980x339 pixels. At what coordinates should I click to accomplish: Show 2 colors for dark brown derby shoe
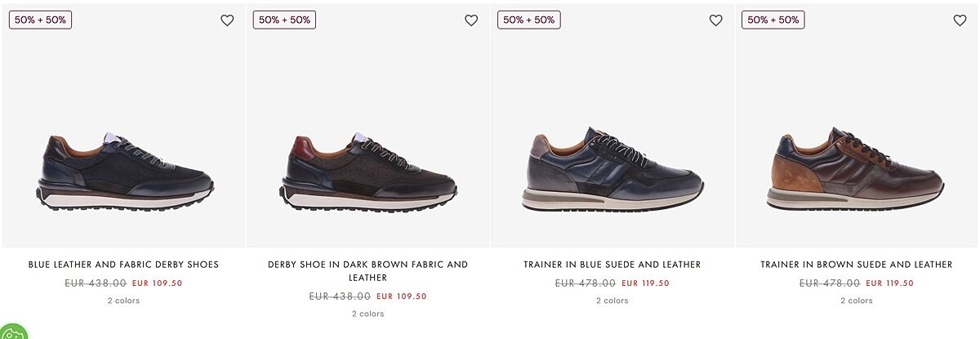pyautogui.click(x=367, y=314)
